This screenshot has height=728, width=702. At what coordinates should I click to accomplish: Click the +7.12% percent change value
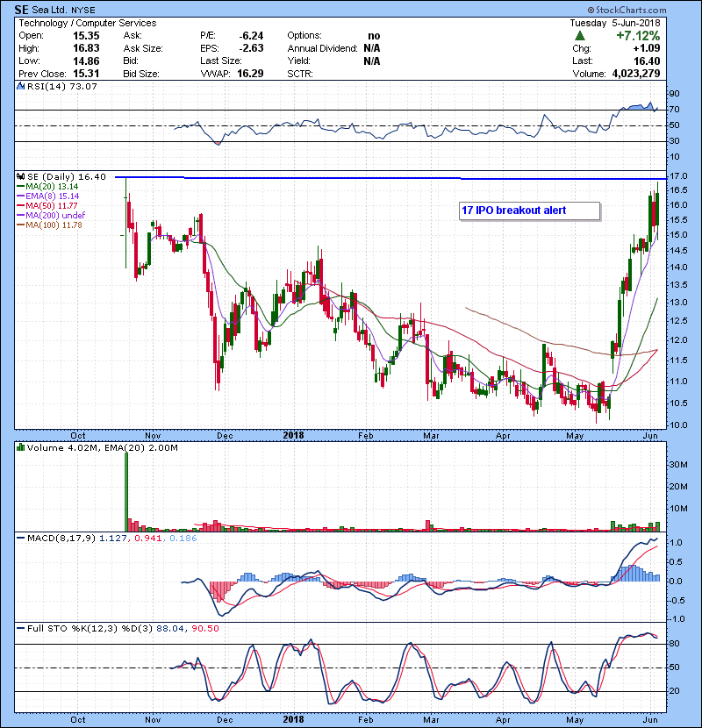(637, 36)
